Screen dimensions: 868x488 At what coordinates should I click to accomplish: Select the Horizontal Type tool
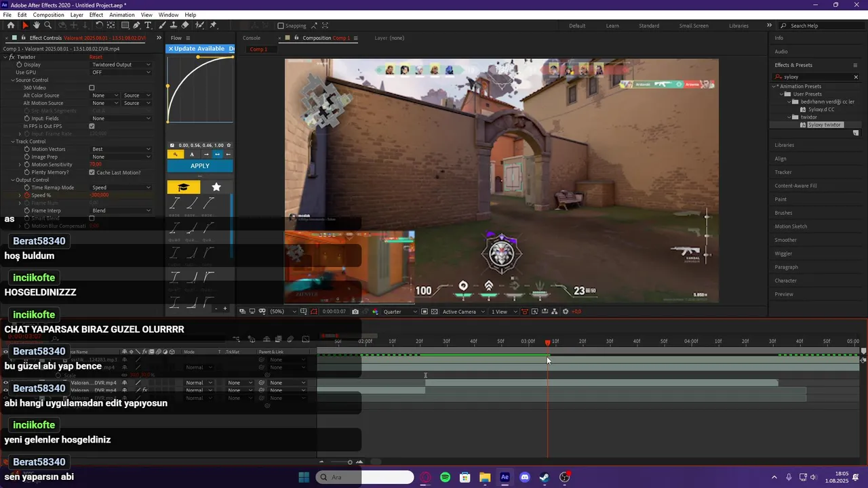[148, 25]
